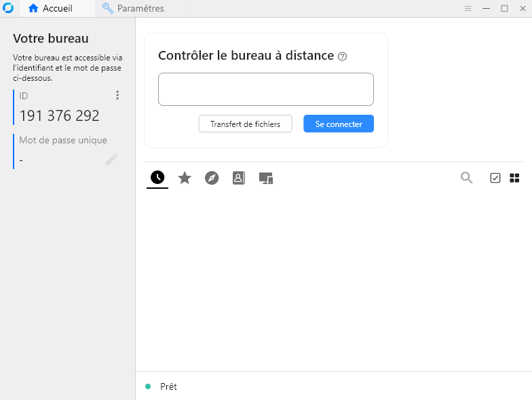Maximize the window
Screen dimensions: 532x400
coord(505,8)
